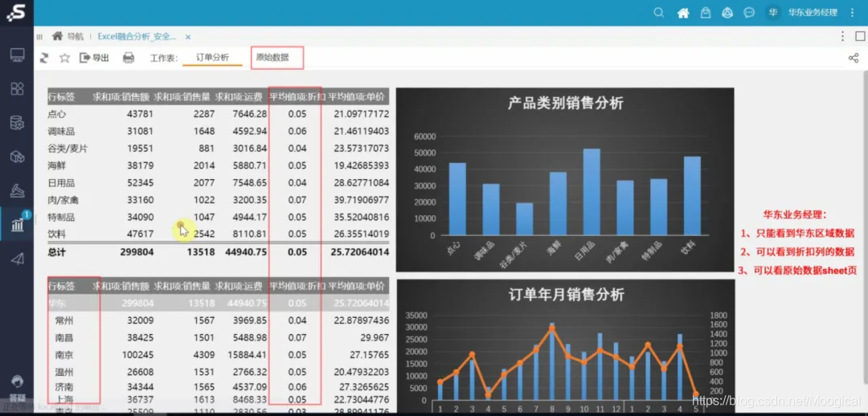Click the 海鲜 row label

[57, 165]
